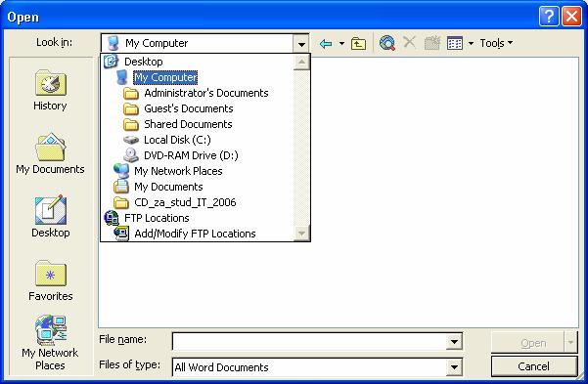Image resolution: width=588 pixels, height=384 pixels.
Task: Open the Open button's dropdown arrow
Action: coord(570,342)
